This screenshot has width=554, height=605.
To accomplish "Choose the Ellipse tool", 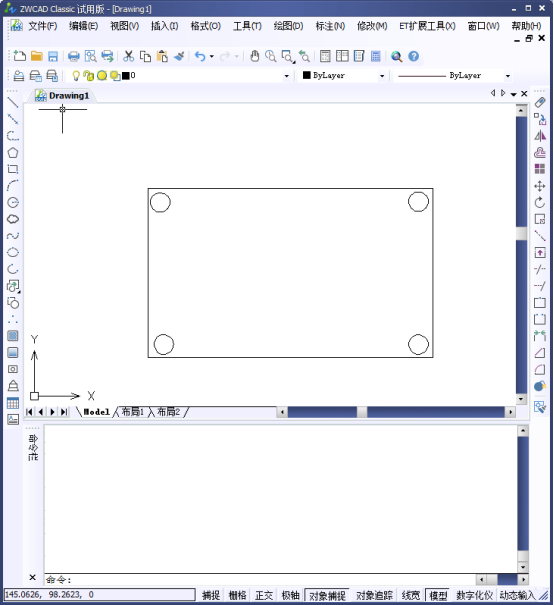I will click(13, 252).
